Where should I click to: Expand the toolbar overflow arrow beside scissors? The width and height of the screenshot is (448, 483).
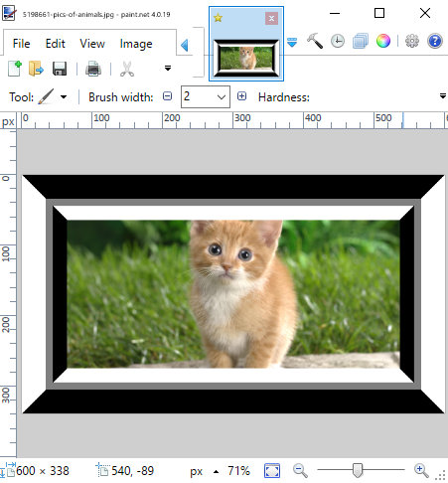[x=168, y=69]
